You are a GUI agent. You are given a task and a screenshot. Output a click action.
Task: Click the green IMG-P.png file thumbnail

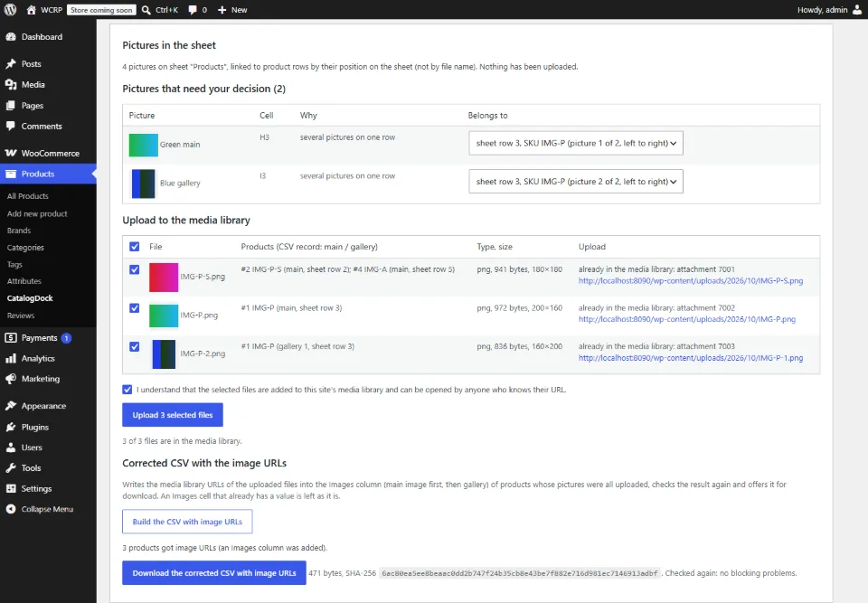click(x=164, y=316)
